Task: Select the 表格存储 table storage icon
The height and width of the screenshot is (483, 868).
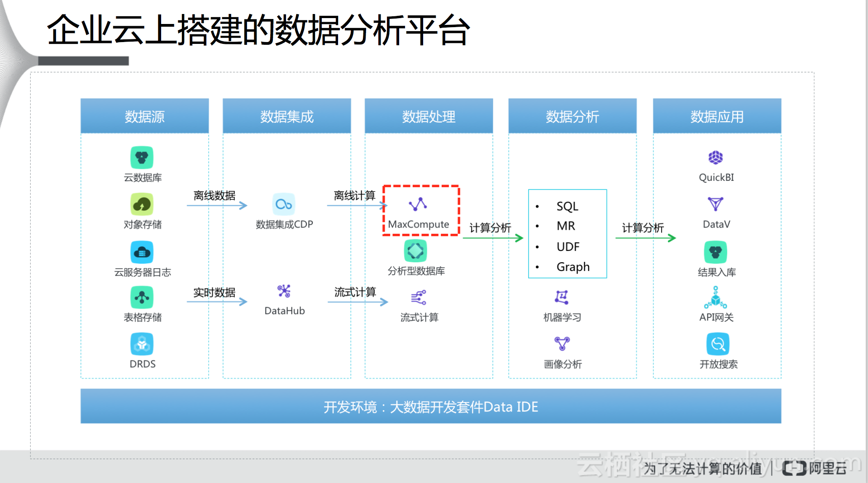Action: [142, 298]
